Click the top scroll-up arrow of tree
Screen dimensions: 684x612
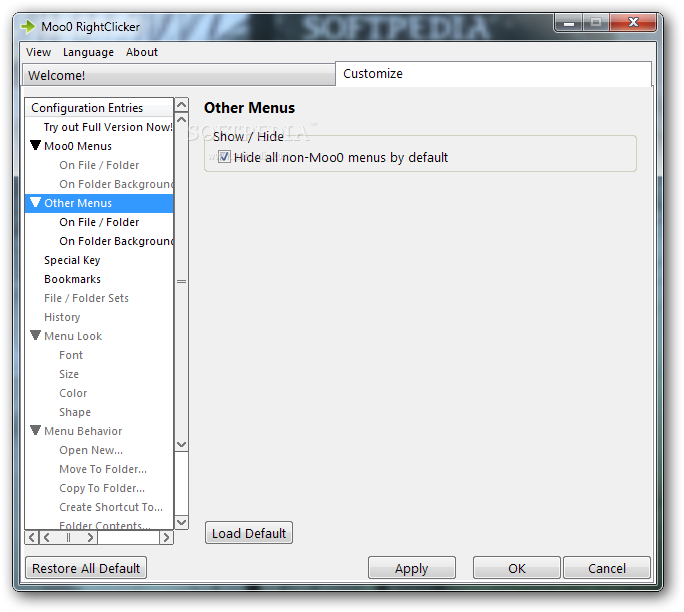tap(181, 105)
